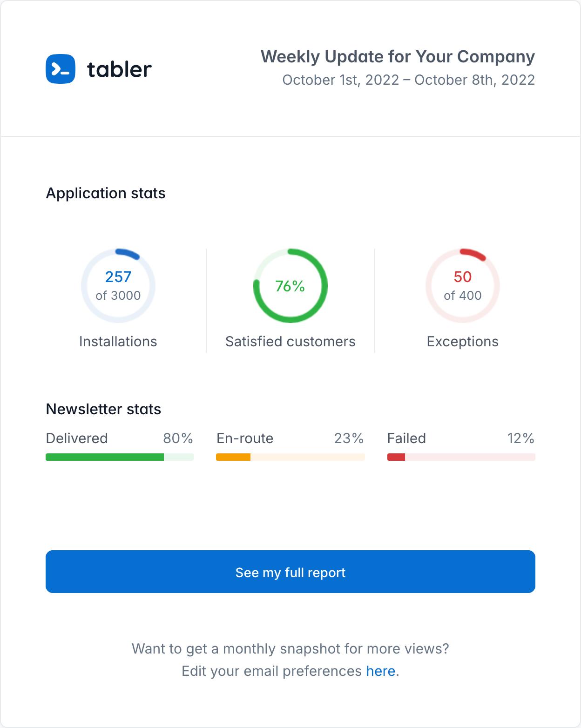Click the 76% Satisfied customers ring
The width and height of the screenshot is (581, 728).
(290, 286)
